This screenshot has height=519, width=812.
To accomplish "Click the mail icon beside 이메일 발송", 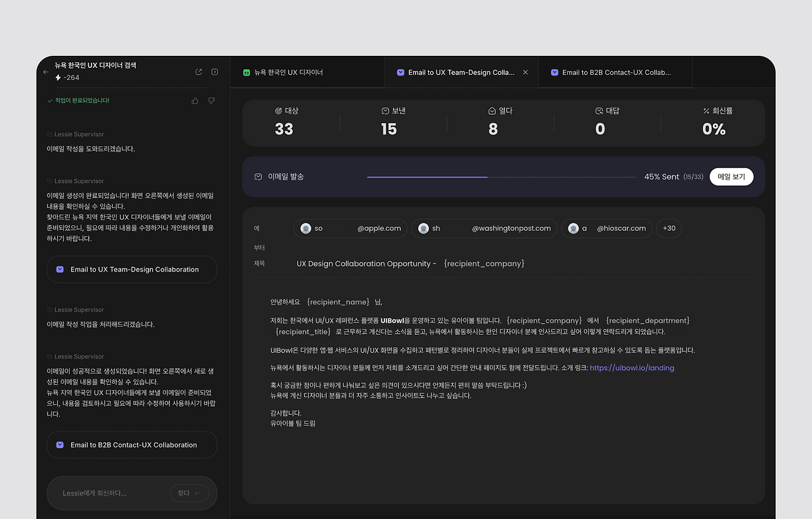I will click(x=258, y=176).
